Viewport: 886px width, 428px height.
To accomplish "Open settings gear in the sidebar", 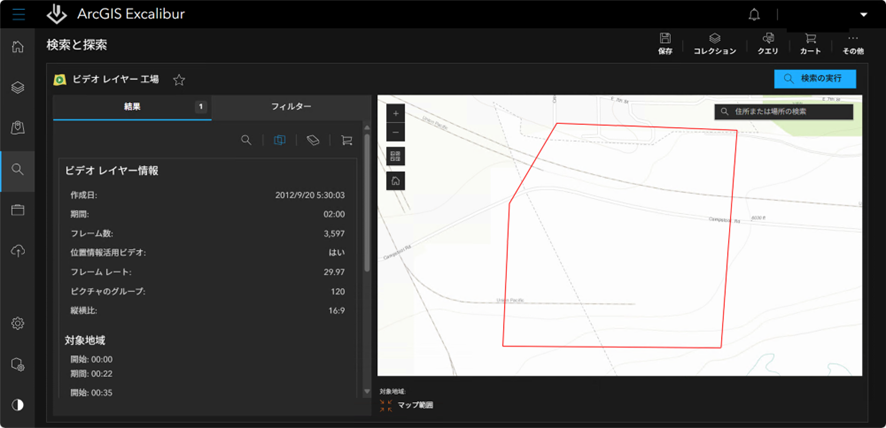I will point(17,323).
